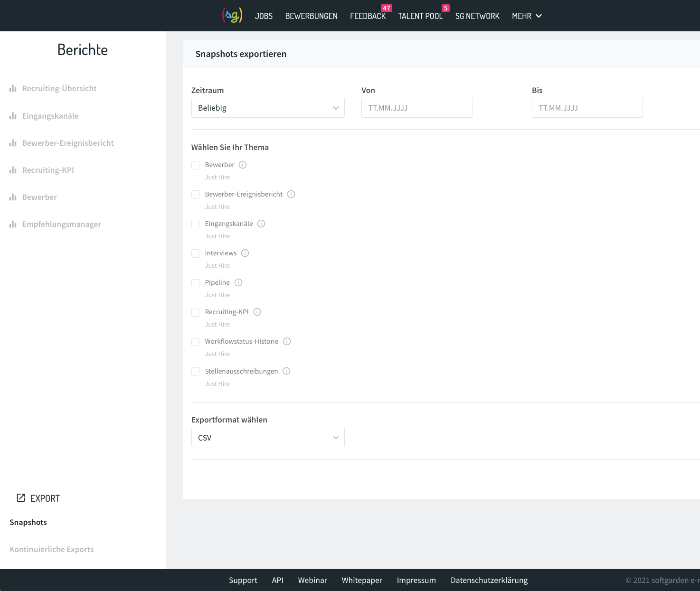The height and width of the screenshot is (591, 700).
Task: Open the Empfehlungsmanager report
Action: pos(62,224)
